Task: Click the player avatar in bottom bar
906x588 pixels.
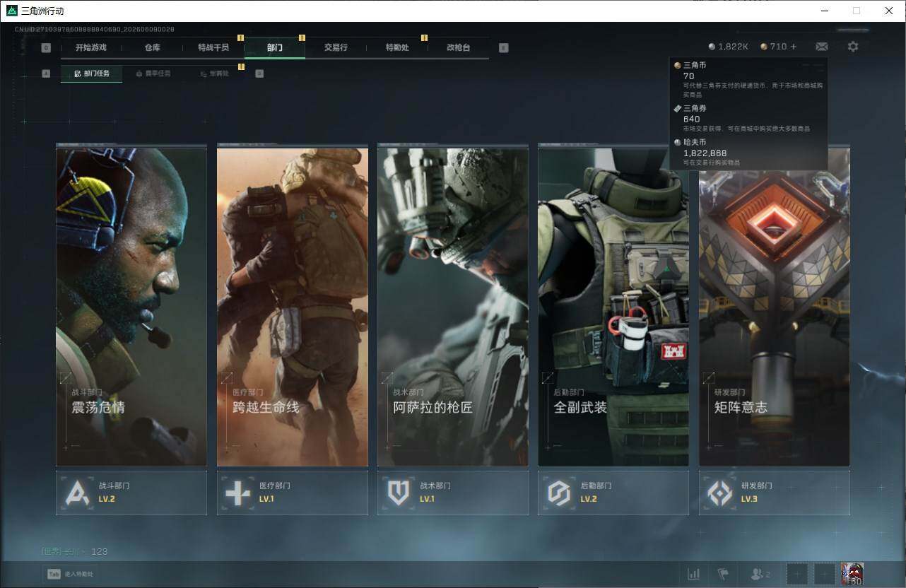Action: coord(852,574)
